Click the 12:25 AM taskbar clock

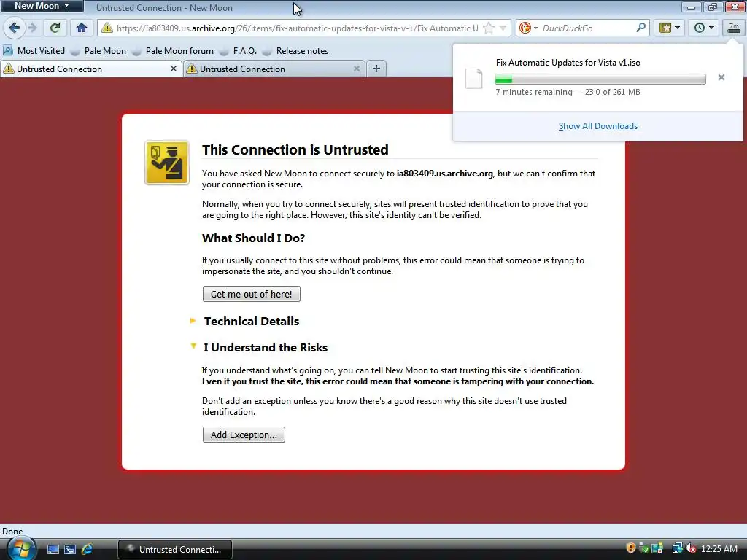click(x=719, y=549)
